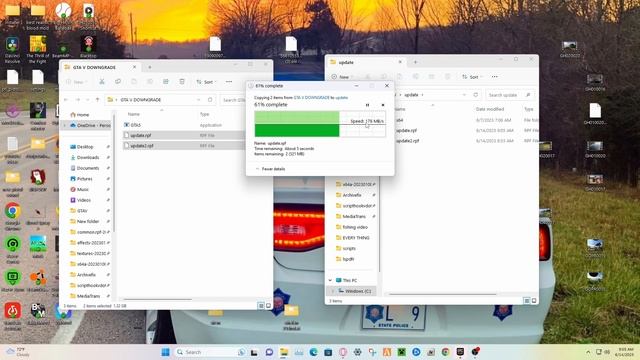Select update.rpf in GTA V DOWNGRADE window
The width and height of the screenshot is (640, 360).
coord(141,135)
